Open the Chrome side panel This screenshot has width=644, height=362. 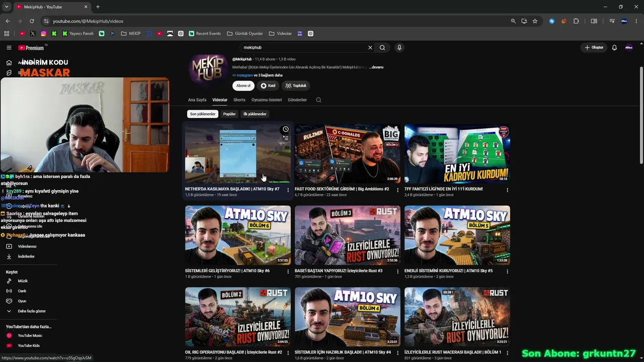click(594, 21)
